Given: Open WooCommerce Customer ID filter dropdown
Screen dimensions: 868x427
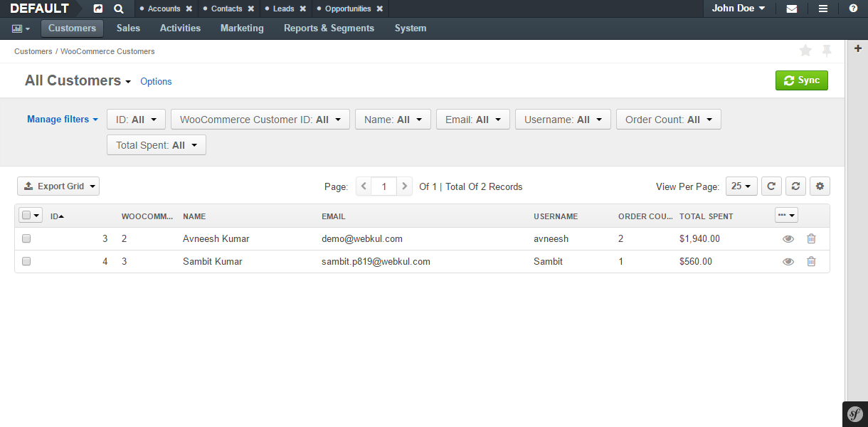Looking at the screenshot, I should 260,120.
